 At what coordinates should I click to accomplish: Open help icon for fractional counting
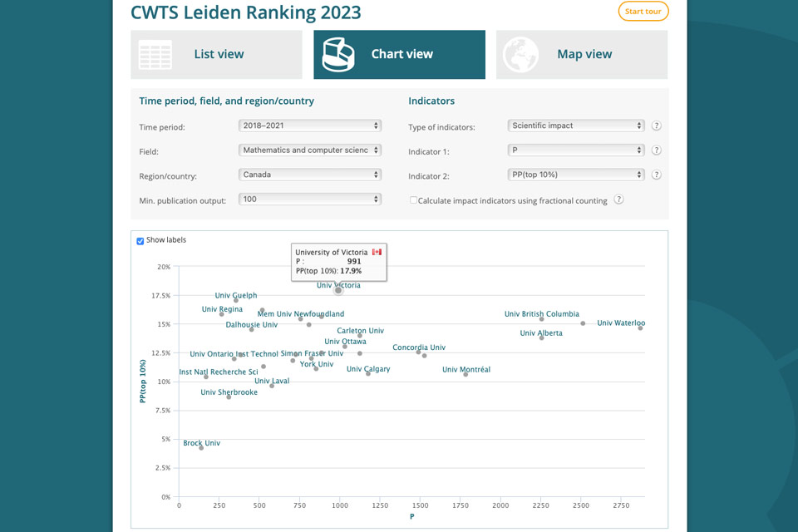tap(618, 199)
